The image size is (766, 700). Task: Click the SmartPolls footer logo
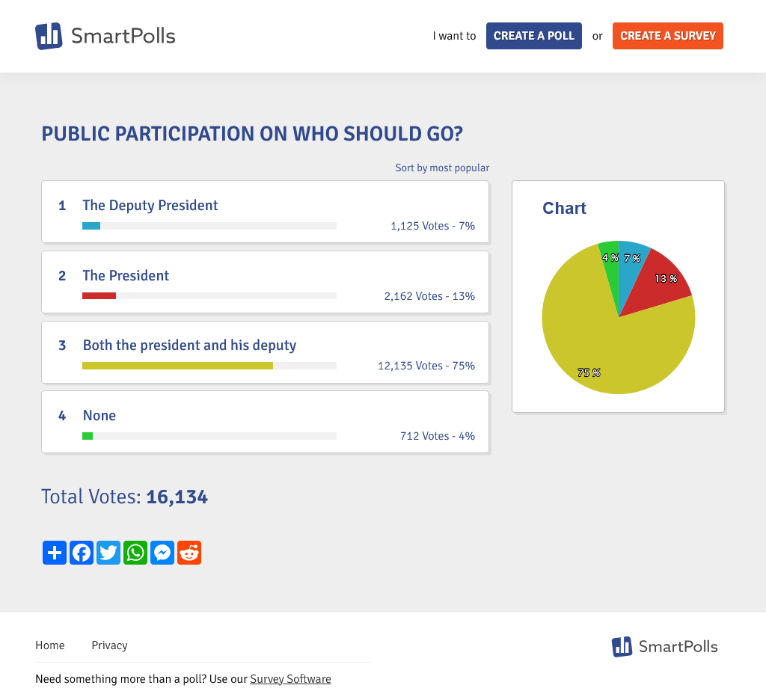pos(664,646)
